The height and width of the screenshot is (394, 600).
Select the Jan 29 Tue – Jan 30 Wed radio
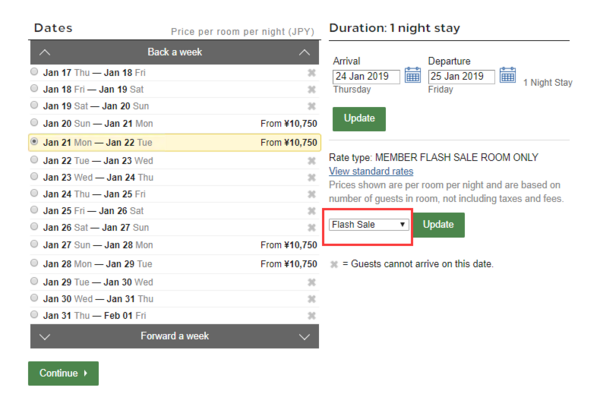(34, 281)
